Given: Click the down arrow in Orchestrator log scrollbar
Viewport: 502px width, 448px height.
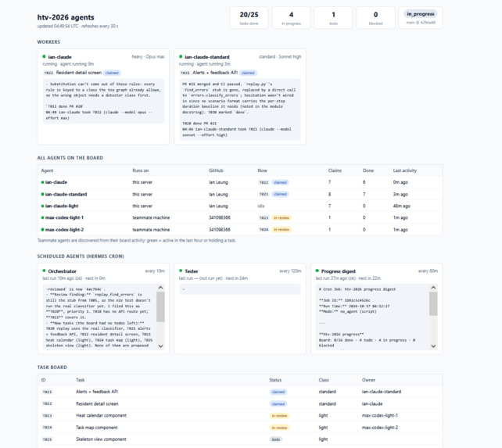Looking at the screenshot, I should coord(161,346).
